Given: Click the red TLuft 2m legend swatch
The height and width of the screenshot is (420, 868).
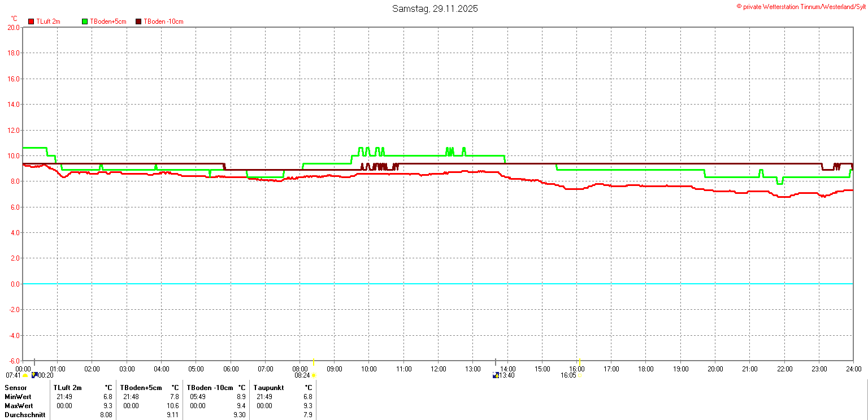Looking at the screenshot, I should [x=31, y=21].
